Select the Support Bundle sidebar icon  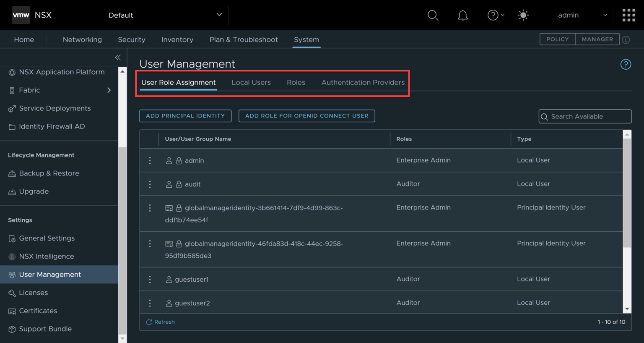(x=12, y=329)
